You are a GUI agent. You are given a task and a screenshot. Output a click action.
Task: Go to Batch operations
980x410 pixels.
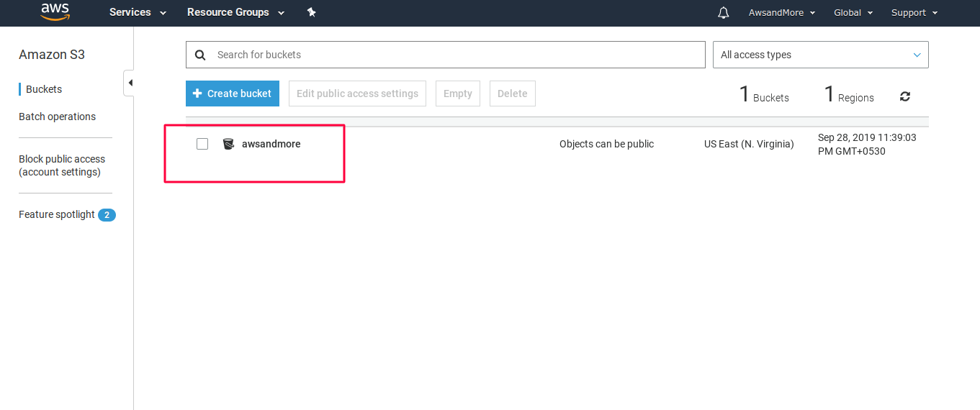57,117
